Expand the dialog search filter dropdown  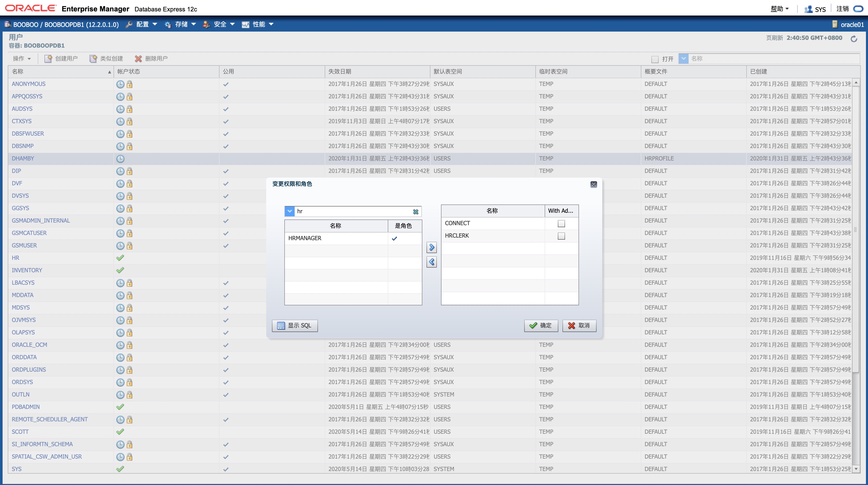tap(290, 211)
